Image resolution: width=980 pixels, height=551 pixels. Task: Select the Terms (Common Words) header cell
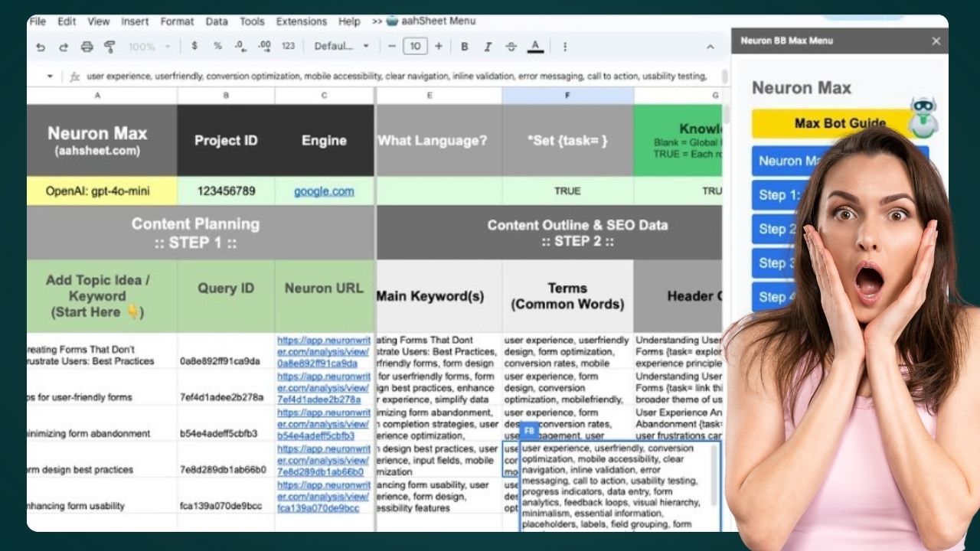pyautogui.click(x=567, y=296)
